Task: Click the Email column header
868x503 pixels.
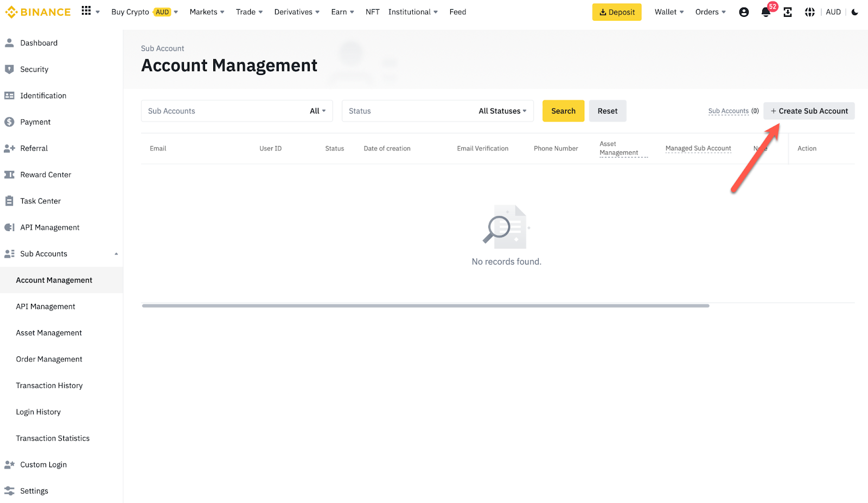Action: click(x=158, y=148)
